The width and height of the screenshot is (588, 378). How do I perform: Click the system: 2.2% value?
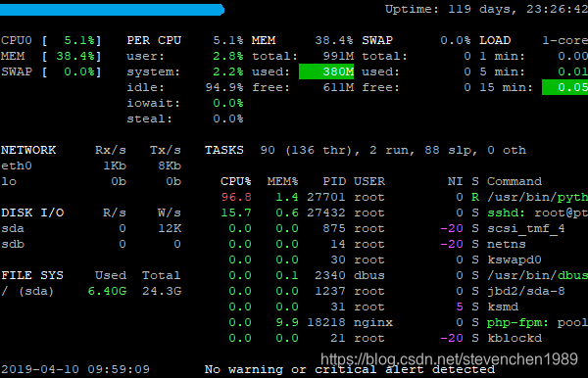[x=228, y=71]
